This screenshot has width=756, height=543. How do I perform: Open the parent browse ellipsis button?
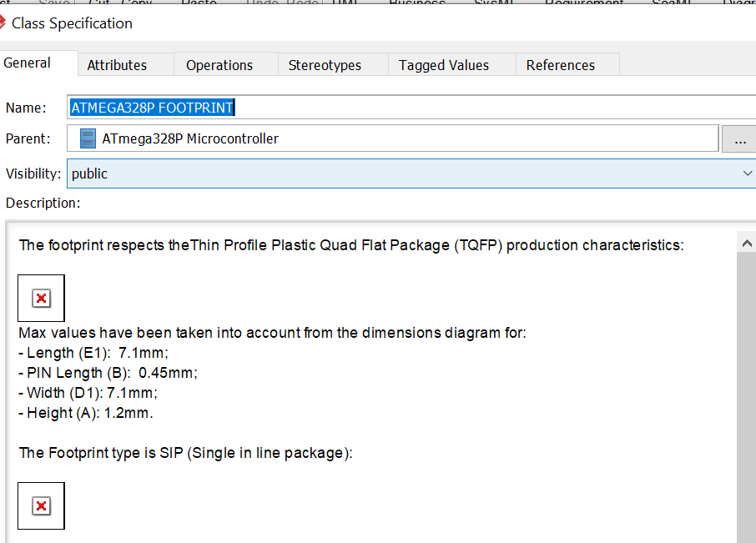(739, 140)
